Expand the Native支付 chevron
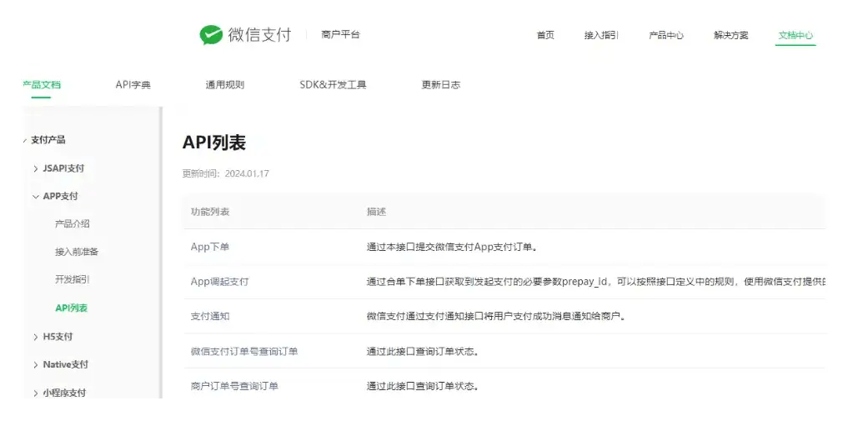The image size is (868, 421). coord(36,364)
